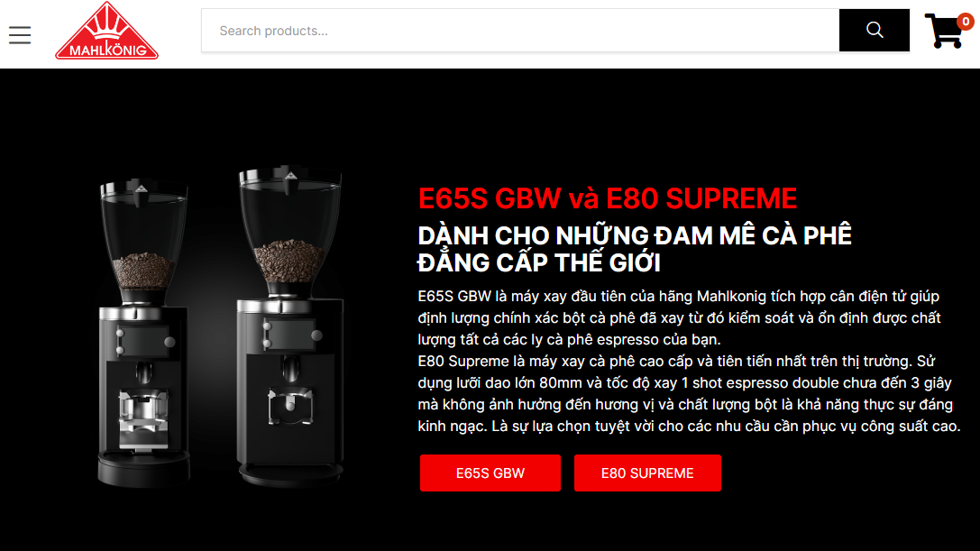Select the left grinder image

pos(143,334)
